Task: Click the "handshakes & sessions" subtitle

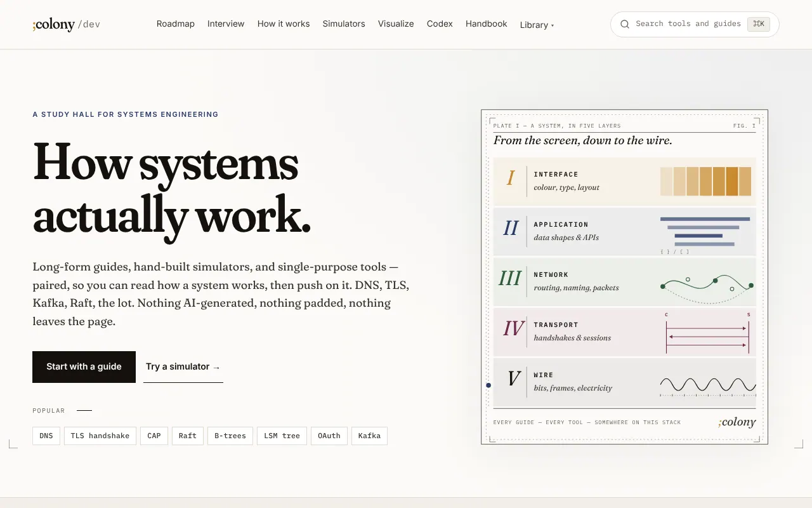Action: point(572,338)
